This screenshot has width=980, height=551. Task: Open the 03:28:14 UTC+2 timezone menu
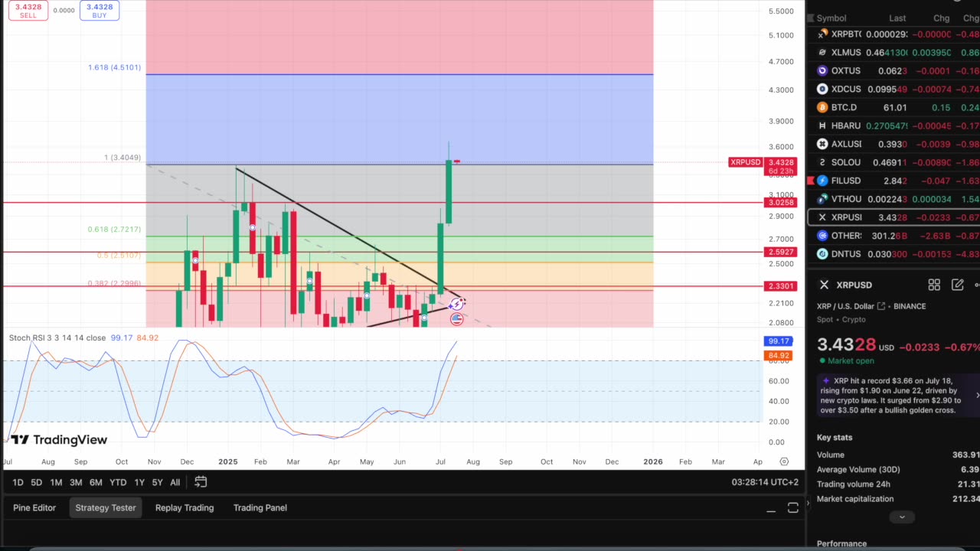tap(765, 482)
